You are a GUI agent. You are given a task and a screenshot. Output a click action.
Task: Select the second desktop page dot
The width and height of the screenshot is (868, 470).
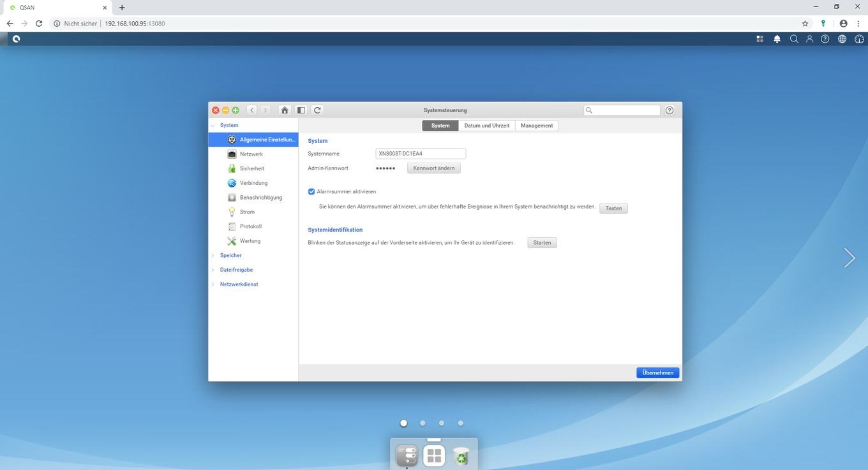[423, 423]
